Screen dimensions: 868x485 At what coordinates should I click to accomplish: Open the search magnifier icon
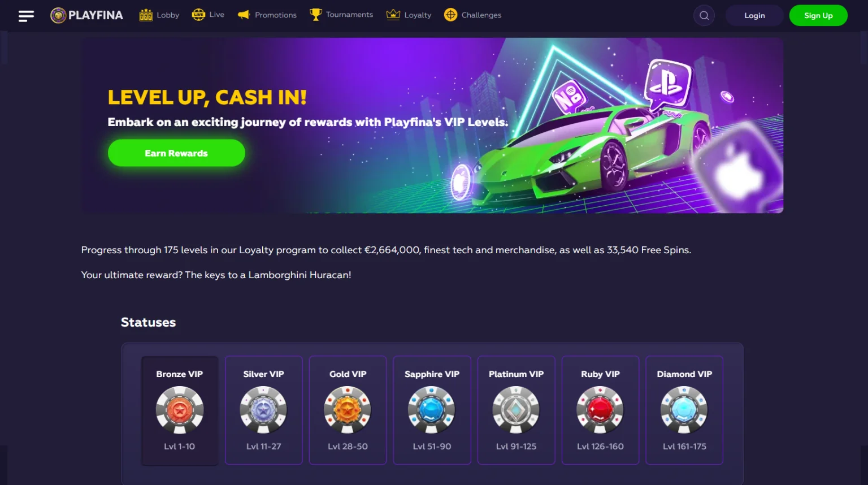click(704, 15)
